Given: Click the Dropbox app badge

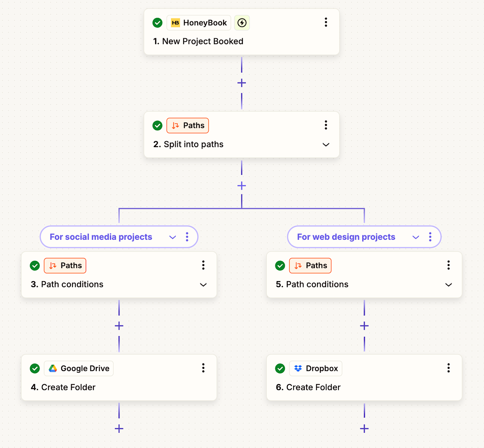Looking at the screenshot, I should (316, 369).
